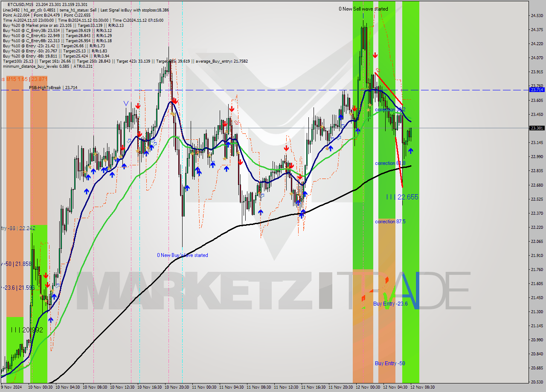Select the 'FSB-HighToBreak | 23.714' label
Screen dimensions: 546x392
(53, 87)
